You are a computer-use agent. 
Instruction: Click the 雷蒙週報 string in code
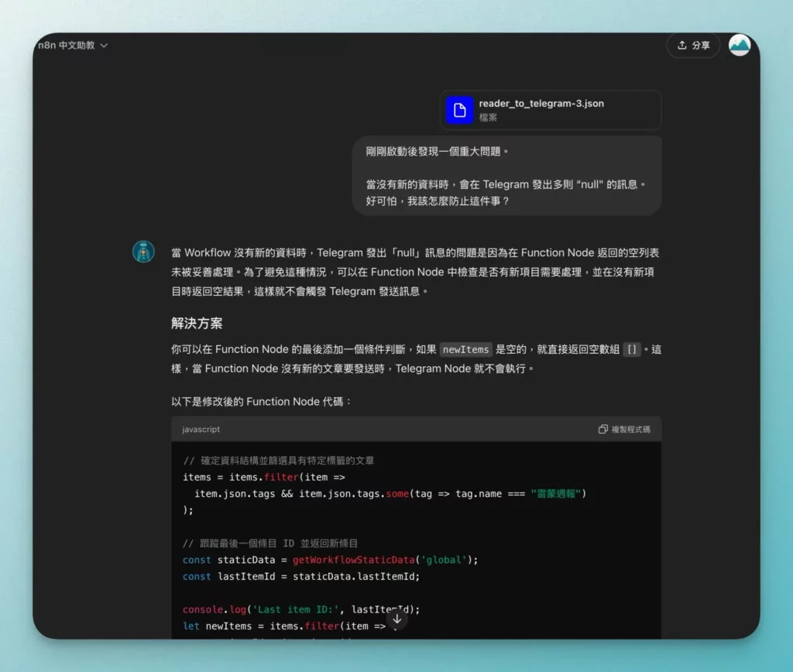click(x=556, y=493)
